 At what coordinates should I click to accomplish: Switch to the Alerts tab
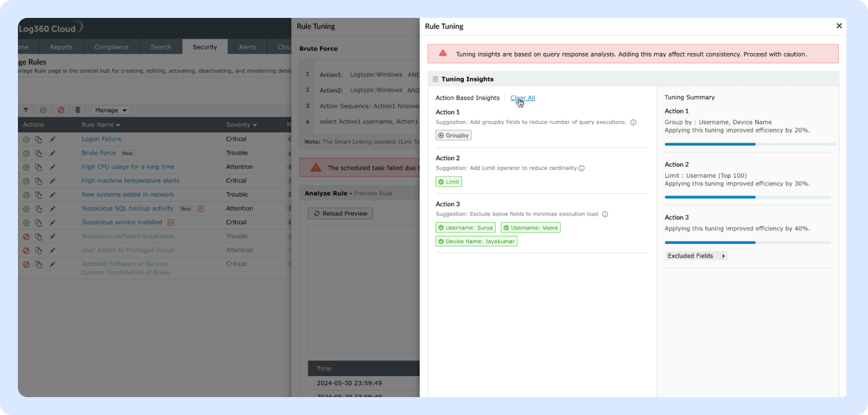(247, 47)
